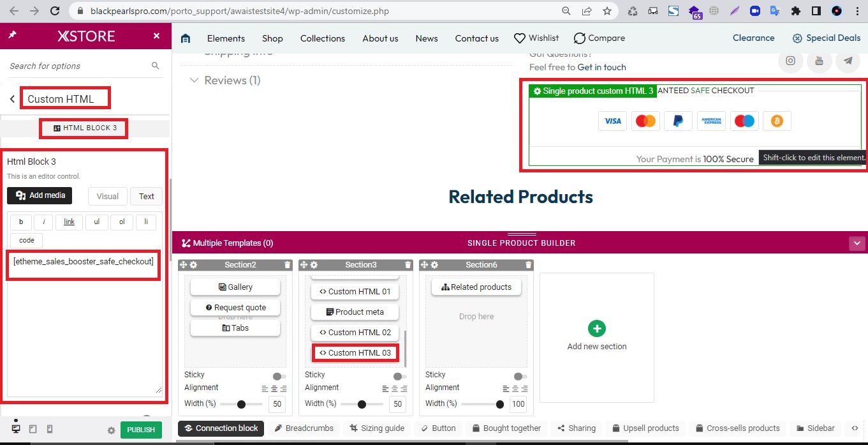868x445 pixels.
Task: Open Contact us menu item
Action: pyautogui.click(x=476, y=38)
